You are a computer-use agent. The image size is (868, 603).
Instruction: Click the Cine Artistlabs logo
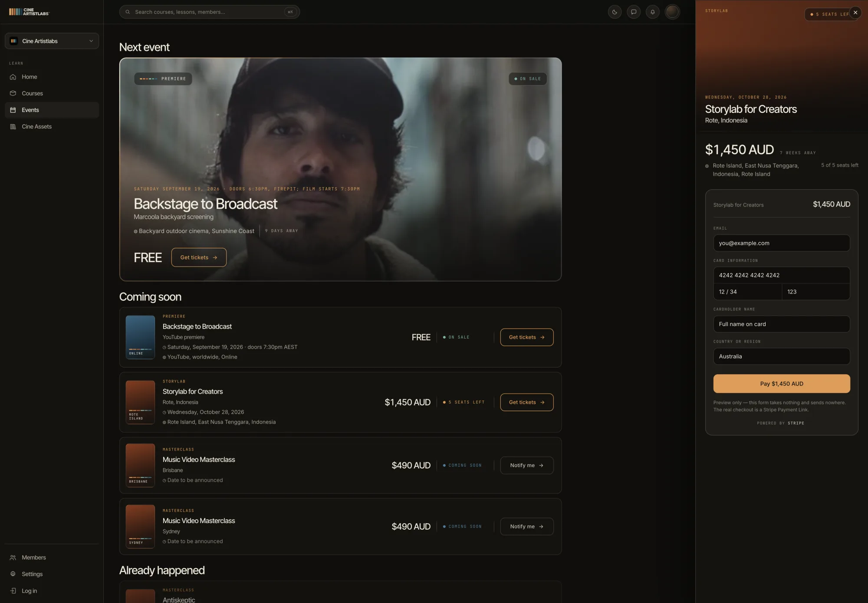29,12
